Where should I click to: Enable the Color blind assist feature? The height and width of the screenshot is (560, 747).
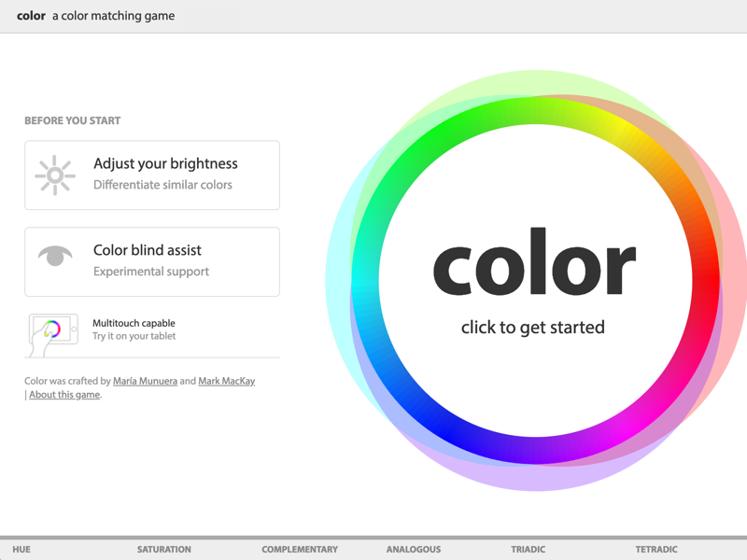(x=152, y=261)
